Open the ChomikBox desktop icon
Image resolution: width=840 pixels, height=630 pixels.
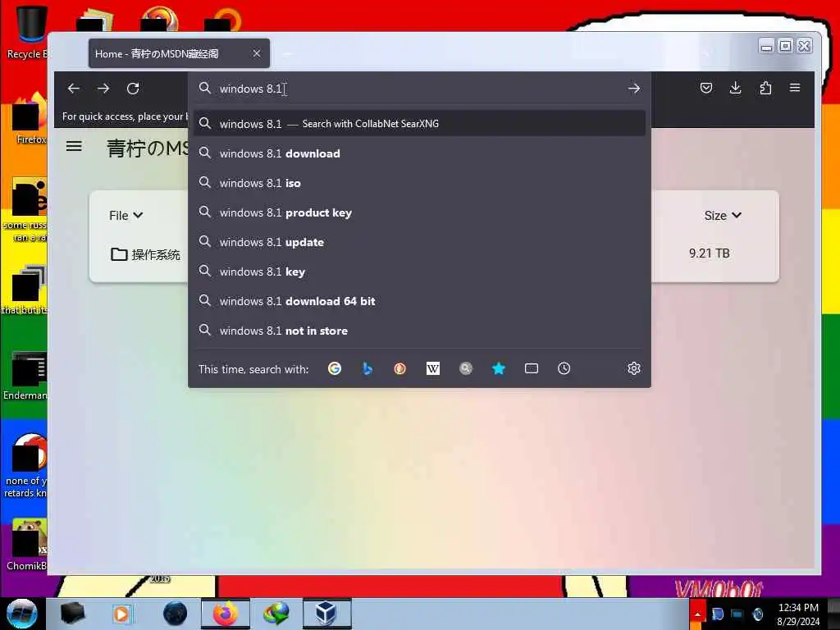click(27, 544)
